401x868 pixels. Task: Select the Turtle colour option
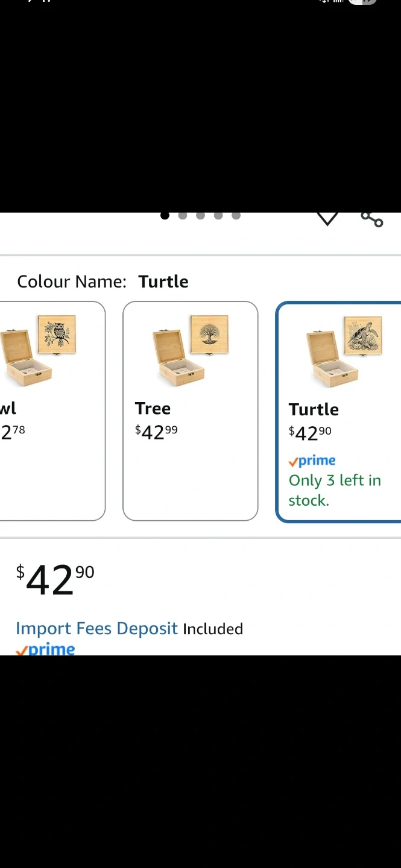[x=339, y=411]
